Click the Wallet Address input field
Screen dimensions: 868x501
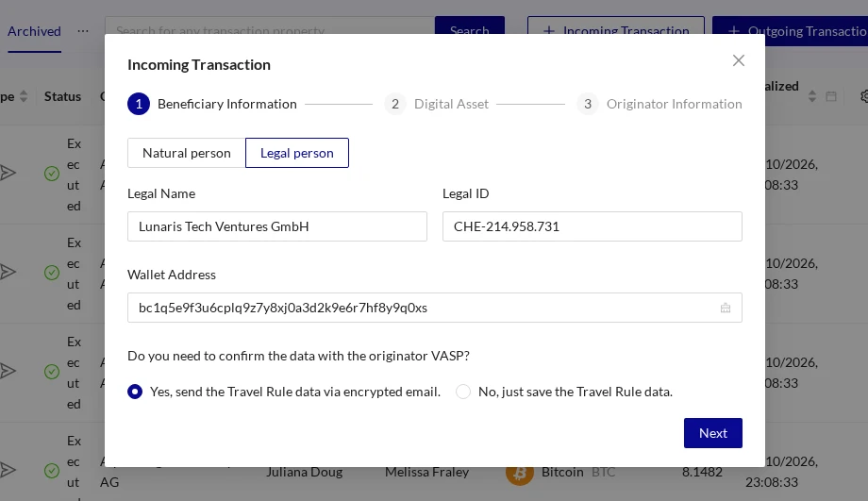point(435,308)
